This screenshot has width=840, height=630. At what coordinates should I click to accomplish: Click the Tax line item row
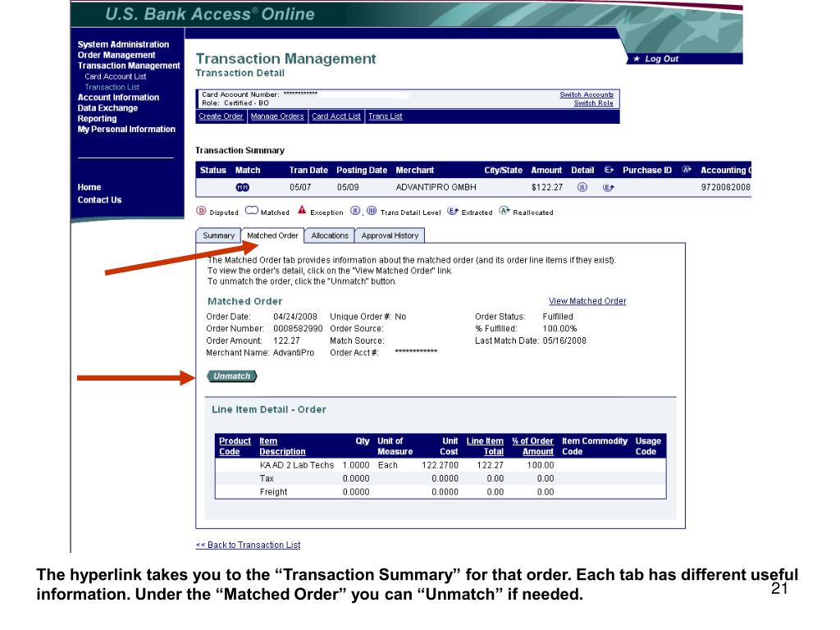coord(441,478)
